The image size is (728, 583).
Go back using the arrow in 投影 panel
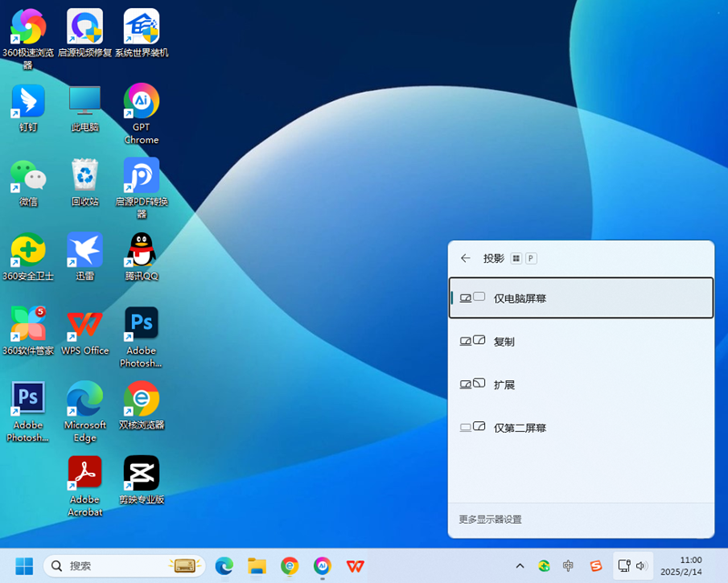pos(466,258)
